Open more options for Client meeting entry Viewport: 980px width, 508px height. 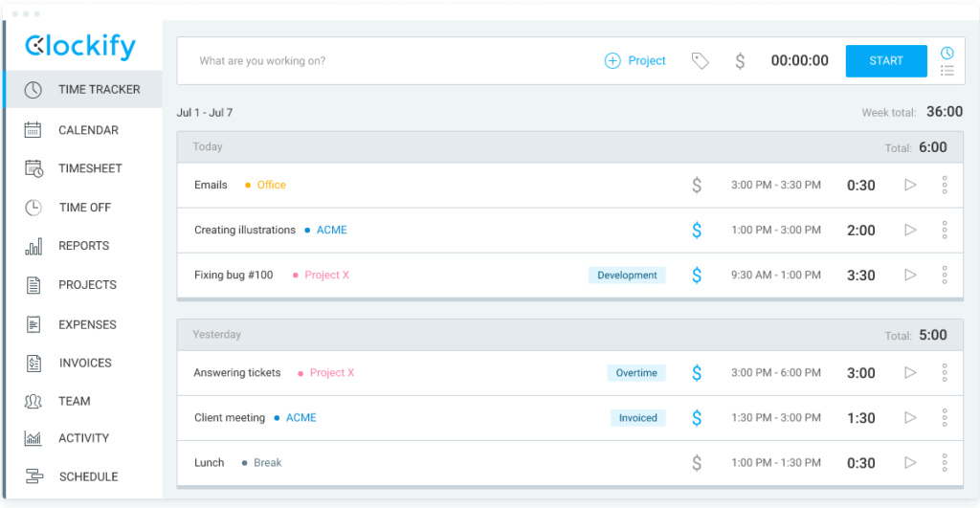(944, 417)
